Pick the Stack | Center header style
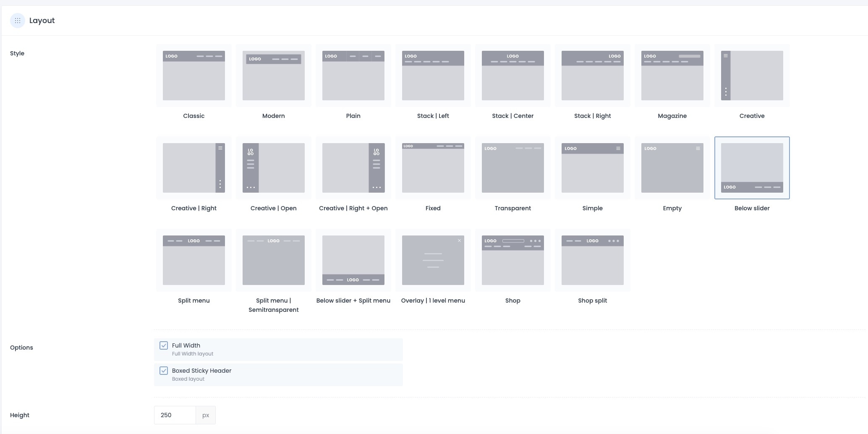This screenshot has height=434, width=868. point(512,76)
